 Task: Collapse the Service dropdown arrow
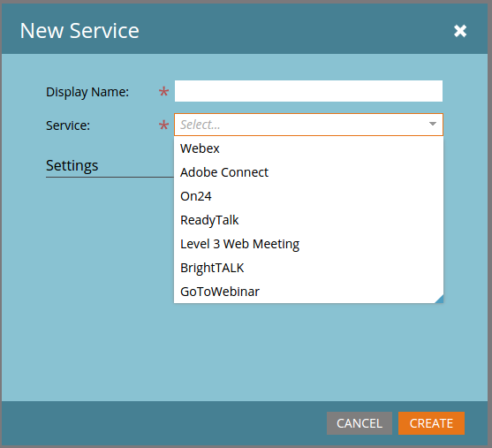433,124
